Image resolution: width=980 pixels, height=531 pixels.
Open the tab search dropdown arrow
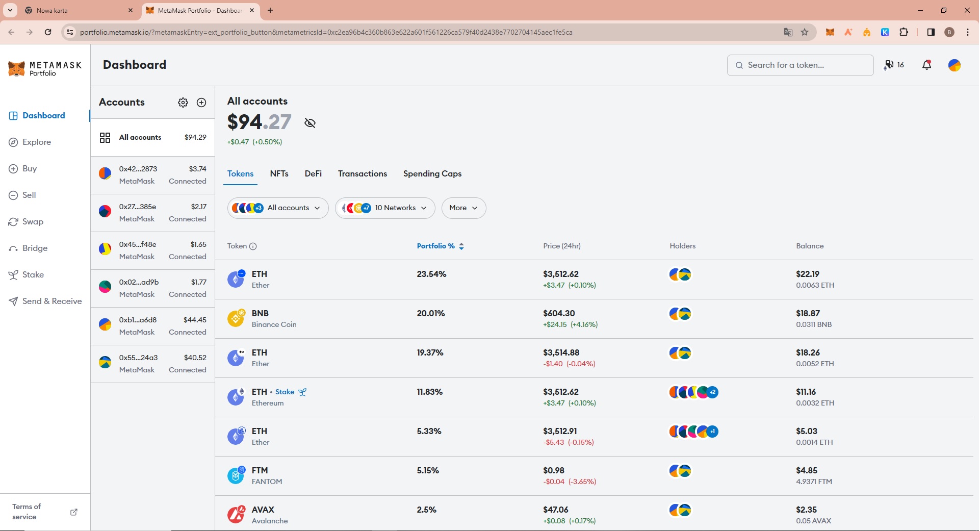click(x=10, y=10)
